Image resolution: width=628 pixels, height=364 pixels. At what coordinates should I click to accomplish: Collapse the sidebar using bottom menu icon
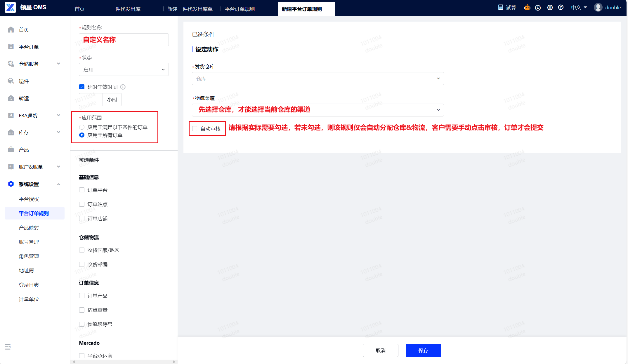[x=8, y=347]
